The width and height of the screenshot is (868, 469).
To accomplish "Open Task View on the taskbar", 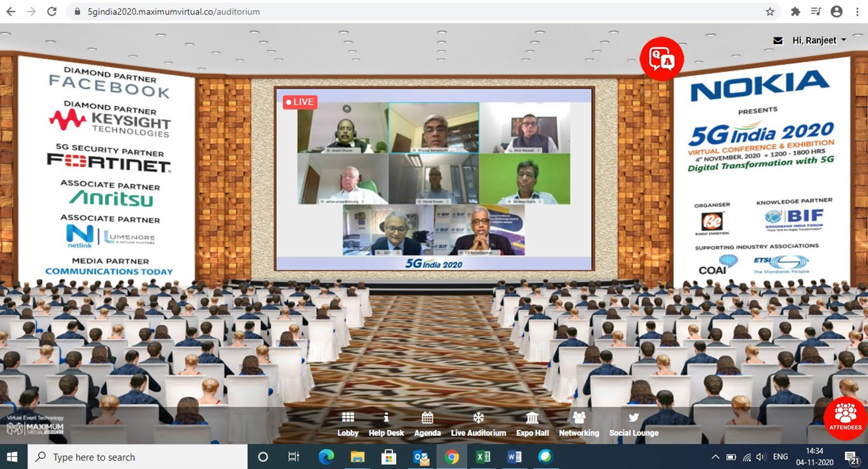I will [294, 457].
